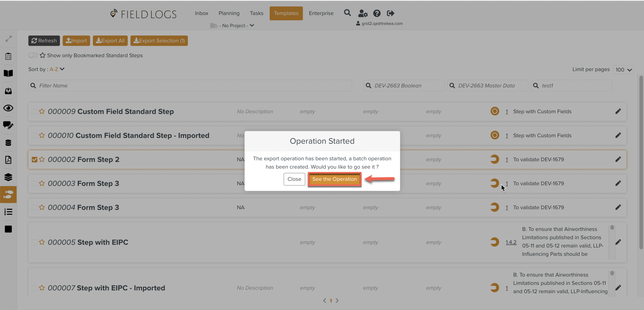Click the FIELD LOGS logo
644x310 pixels.
click(x=143, y=14)
